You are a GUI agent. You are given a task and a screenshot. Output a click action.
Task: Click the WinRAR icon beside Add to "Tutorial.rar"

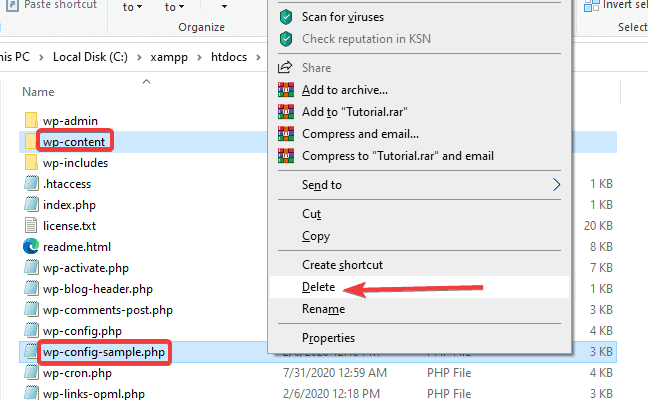click(x=286, y=112)
